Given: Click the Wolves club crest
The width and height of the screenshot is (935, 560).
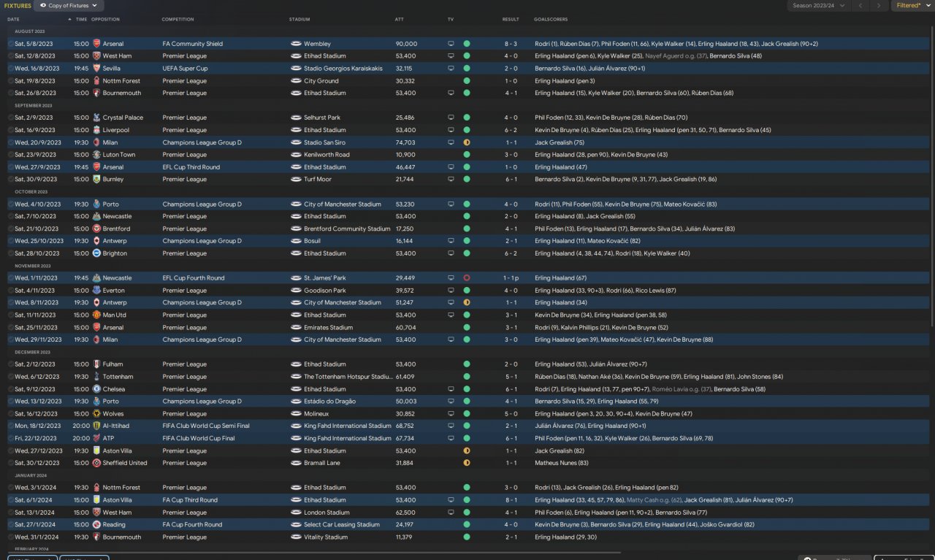Looking at the screenshot, I should click(96, 414).
